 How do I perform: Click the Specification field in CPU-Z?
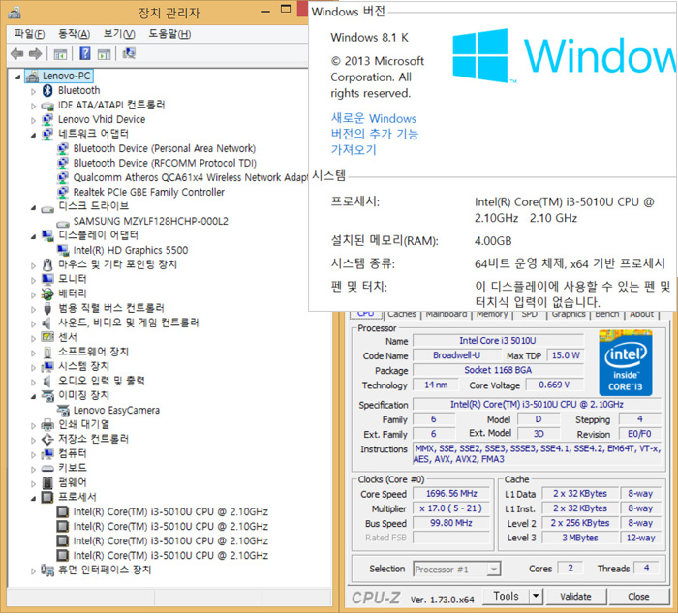coord(537,405)
